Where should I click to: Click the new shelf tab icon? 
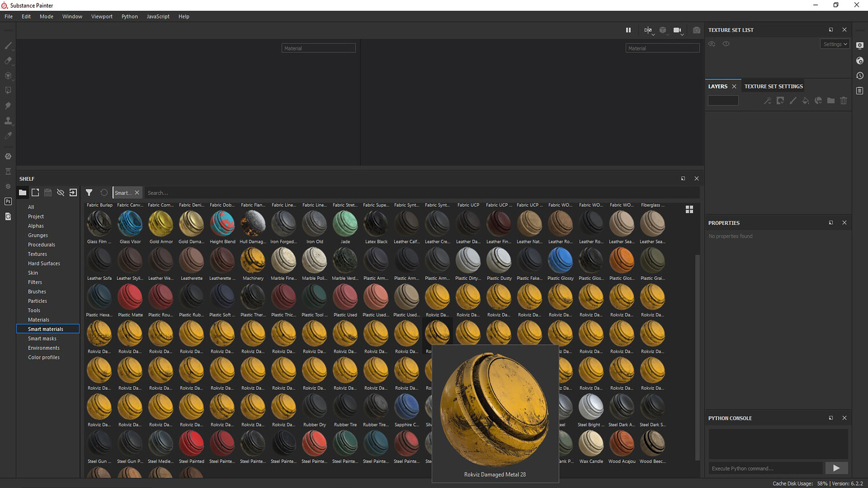tap(35, 193)
